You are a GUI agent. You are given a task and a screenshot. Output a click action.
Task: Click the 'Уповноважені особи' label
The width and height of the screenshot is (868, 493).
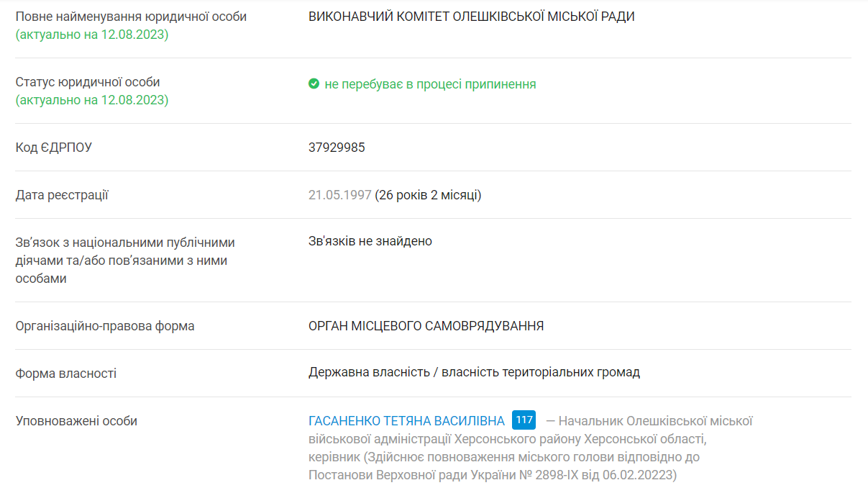76,421
